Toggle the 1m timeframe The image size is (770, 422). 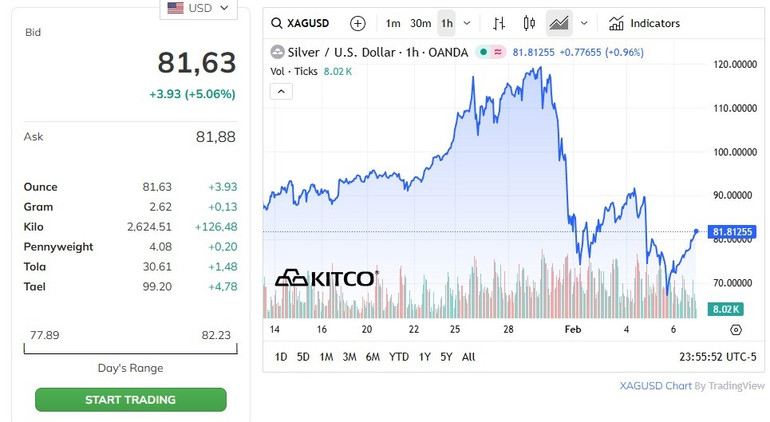(x=393, y=23)
